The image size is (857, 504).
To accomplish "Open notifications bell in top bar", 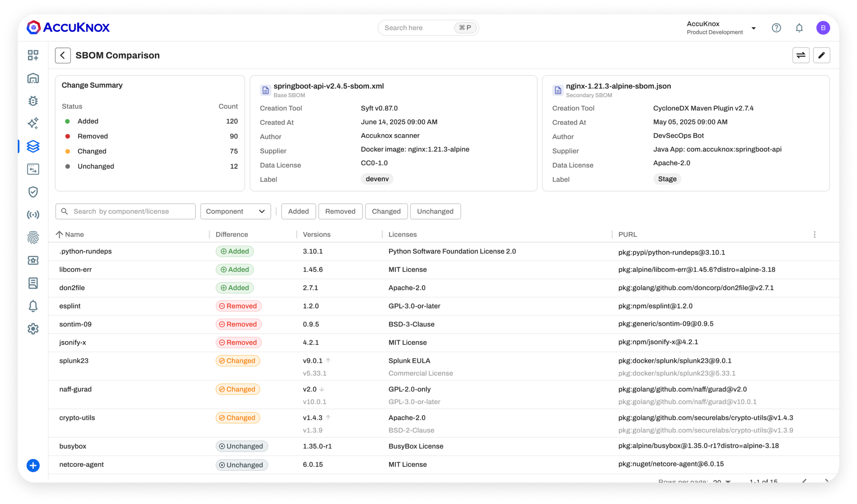I will (x=799, y=28).
